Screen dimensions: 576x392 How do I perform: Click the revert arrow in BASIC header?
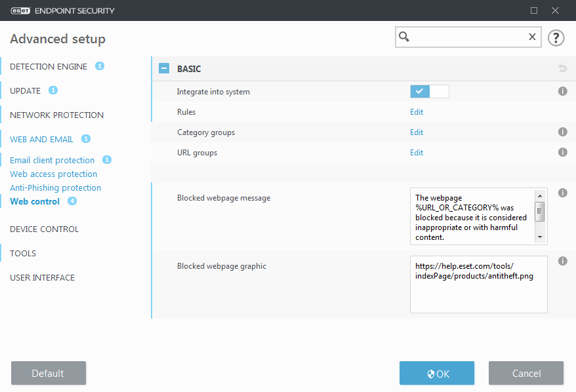pos(562,68)
